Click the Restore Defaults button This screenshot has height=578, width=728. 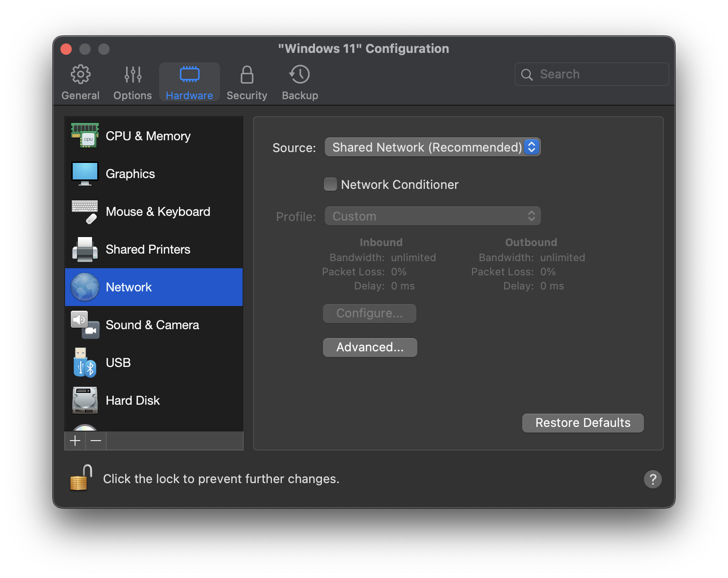pos(583,423)
